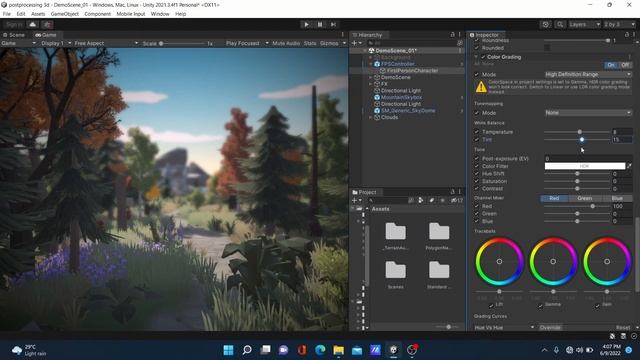Click the Inspector panel lock icon
The height and width of the screenshot is (360, 640).
click(627, 35)
